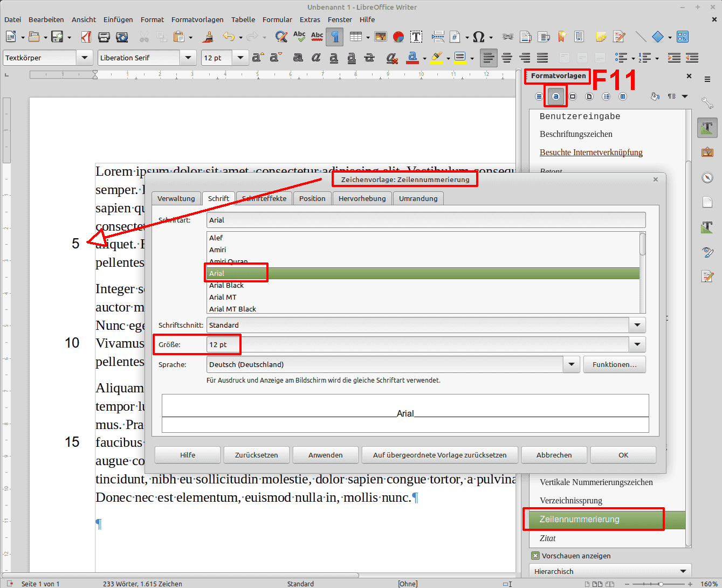Insert a comment sticky note
Viewport: 722px width, 588px height.
tap(601, 37)
